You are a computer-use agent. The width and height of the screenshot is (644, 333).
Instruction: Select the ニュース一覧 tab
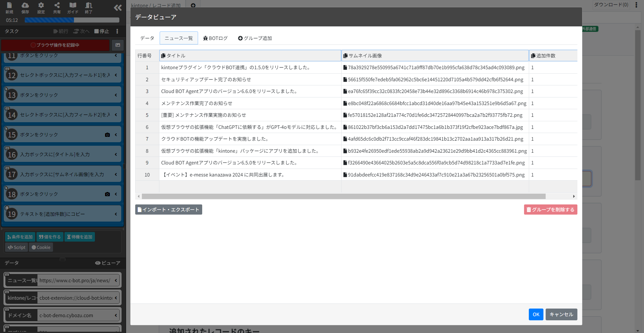(179, 38)
